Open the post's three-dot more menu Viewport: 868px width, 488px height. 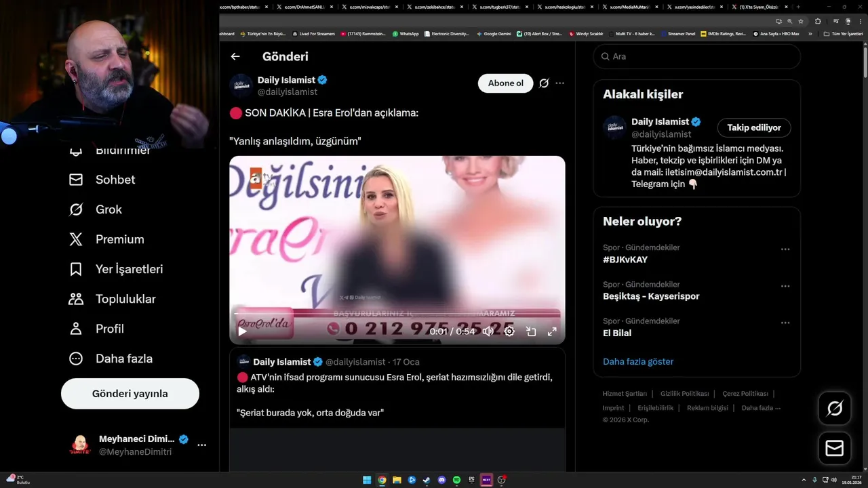coord(560,83)
